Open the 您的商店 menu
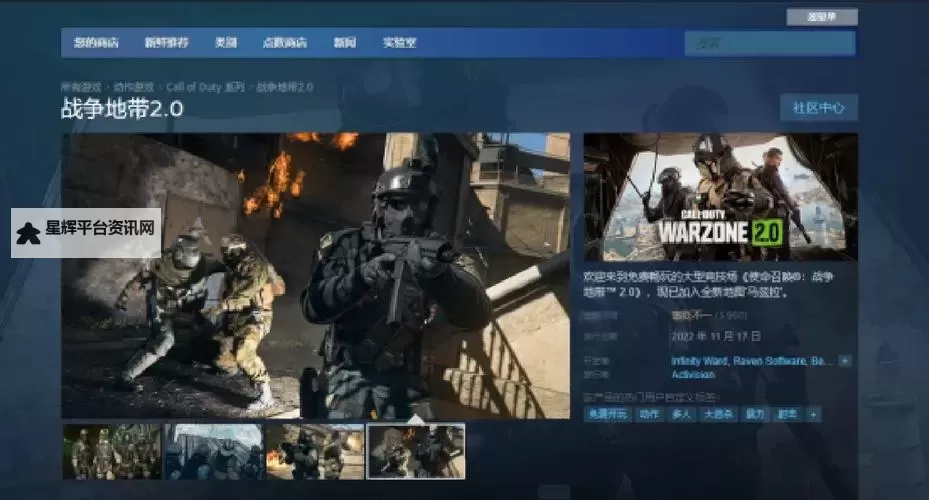929x500 pixels. (x=96, y=43)
